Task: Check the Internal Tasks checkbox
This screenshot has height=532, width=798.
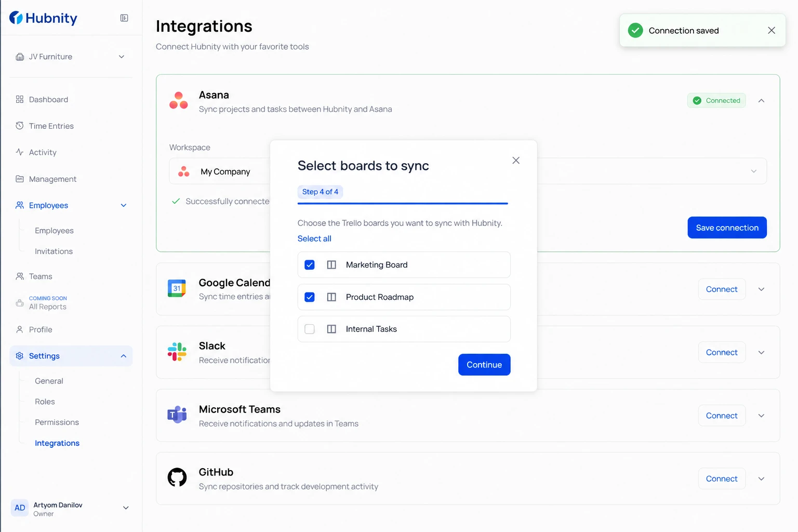Action: pyautogui.click(x=310, y=329)
